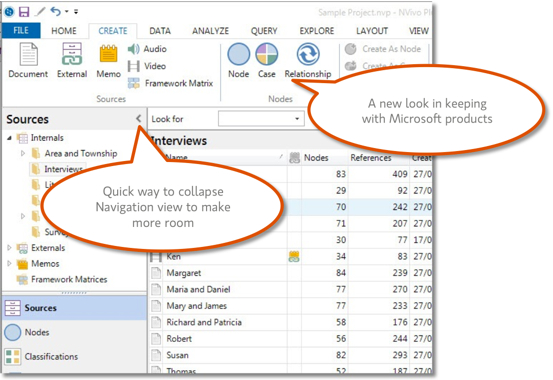Collapse the Sources navigation view
This screenshot has width=553, height=380.
pyautogui.click(x=139, y=119)
